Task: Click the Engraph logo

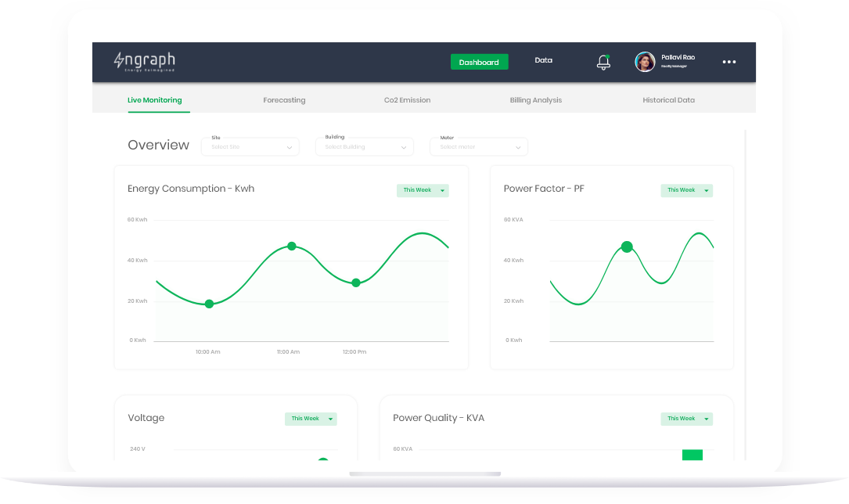Action: click(x=145, y=62)
